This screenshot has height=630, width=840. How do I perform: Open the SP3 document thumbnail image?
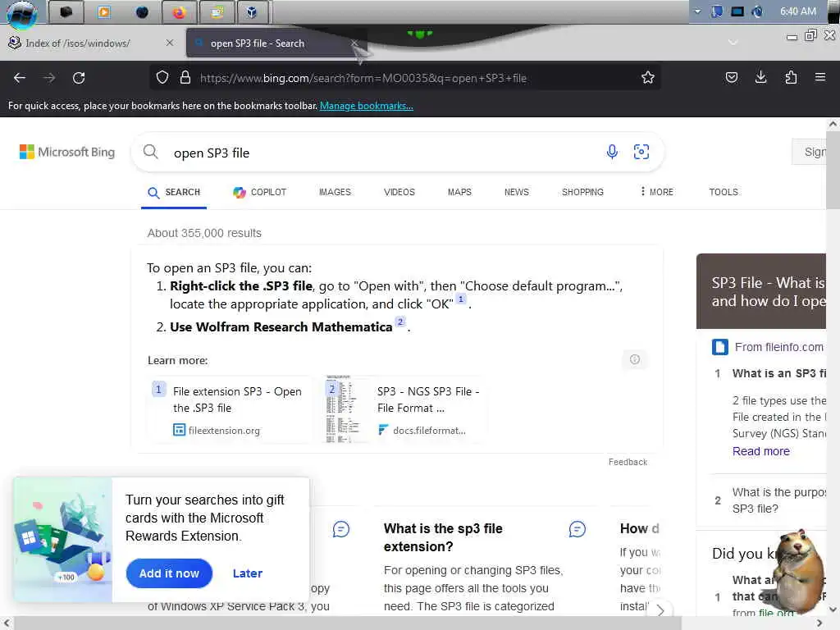click(345, 409)
